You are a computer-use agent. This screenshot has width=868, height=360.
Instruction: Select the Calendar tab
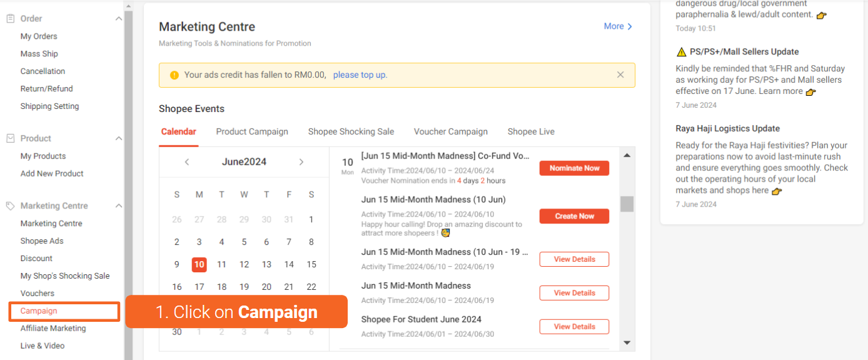[179, 131]
